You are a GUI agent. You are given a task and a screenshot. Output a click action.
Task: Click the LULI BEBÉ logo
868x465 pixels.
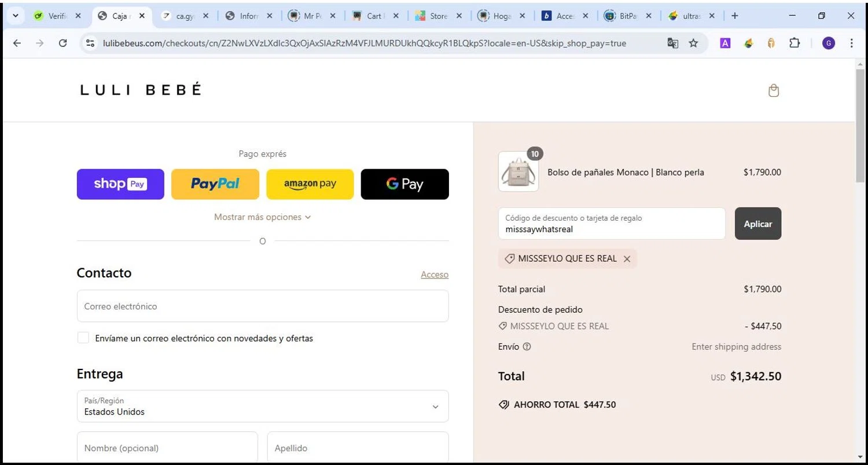point(141,90)
